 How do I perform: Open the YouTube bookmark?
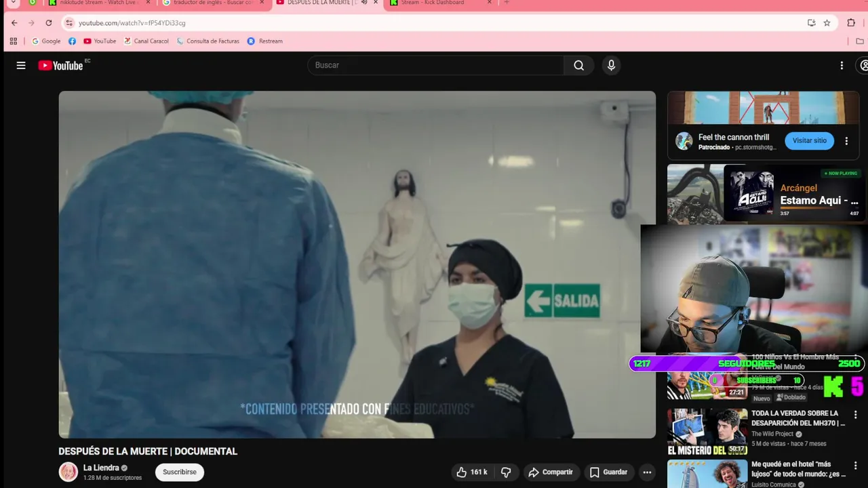pyautogui.click(x=100, y=41)
